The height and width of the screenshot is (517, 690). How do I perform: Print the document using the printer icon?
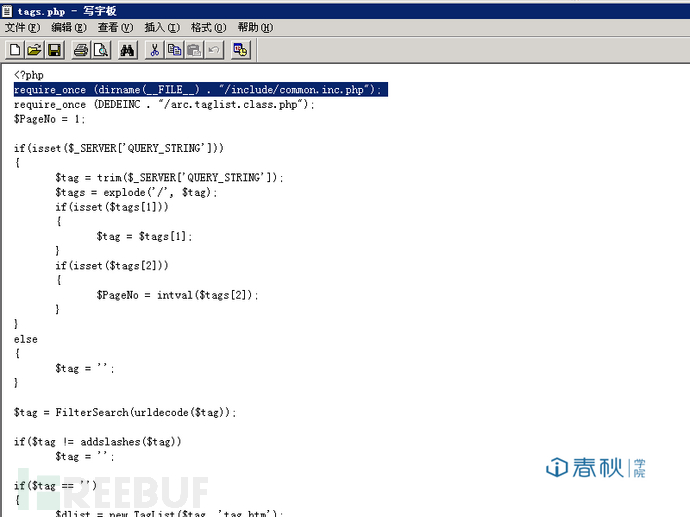(x=81, y=50)
